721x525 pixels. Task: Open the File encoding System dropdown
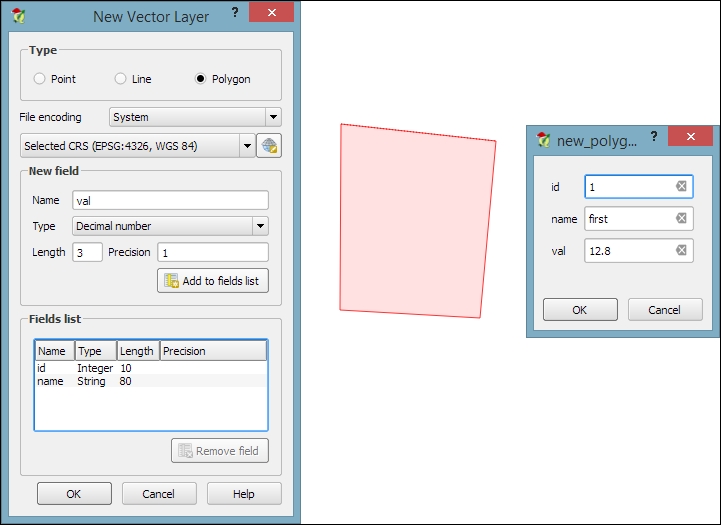pyautogui.click(x=195, y=117)
